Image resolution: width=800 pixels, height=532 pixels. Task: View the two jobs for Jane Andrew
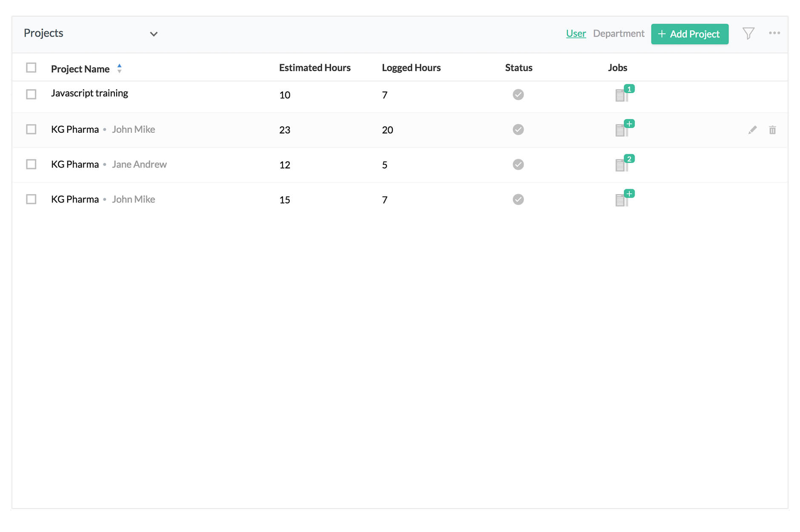623,164
